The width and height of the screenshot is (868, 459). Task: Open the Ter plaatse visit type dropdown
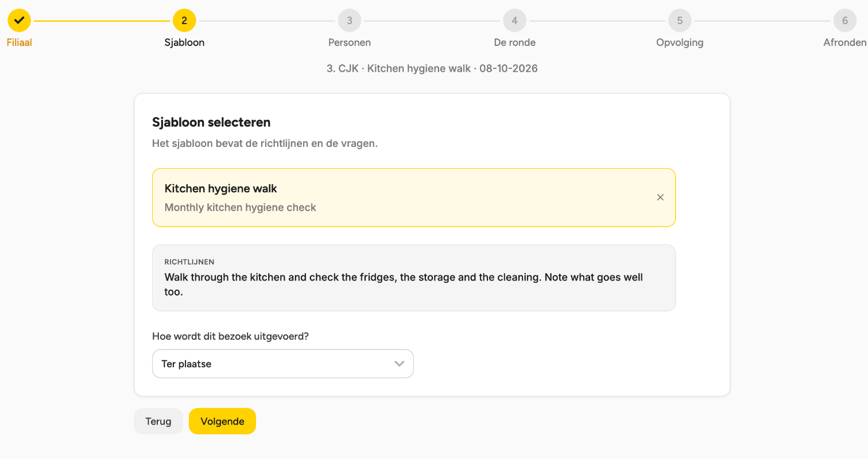click(x=283, y=364)
